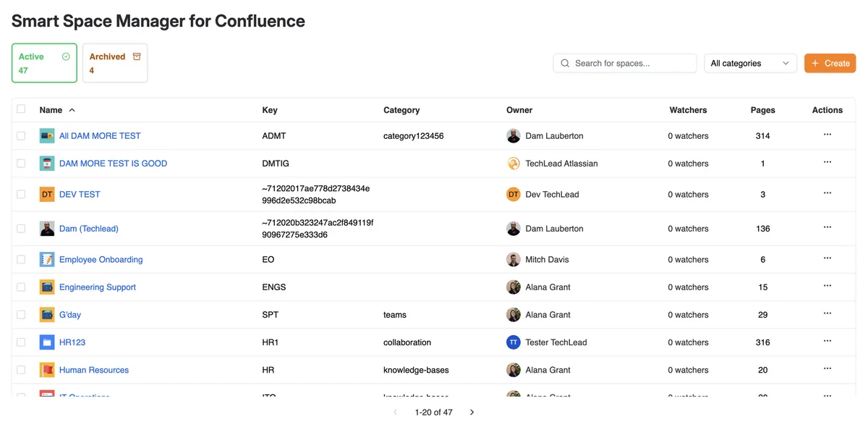
Task: Click the Category column header
Action: pos(401,110)
